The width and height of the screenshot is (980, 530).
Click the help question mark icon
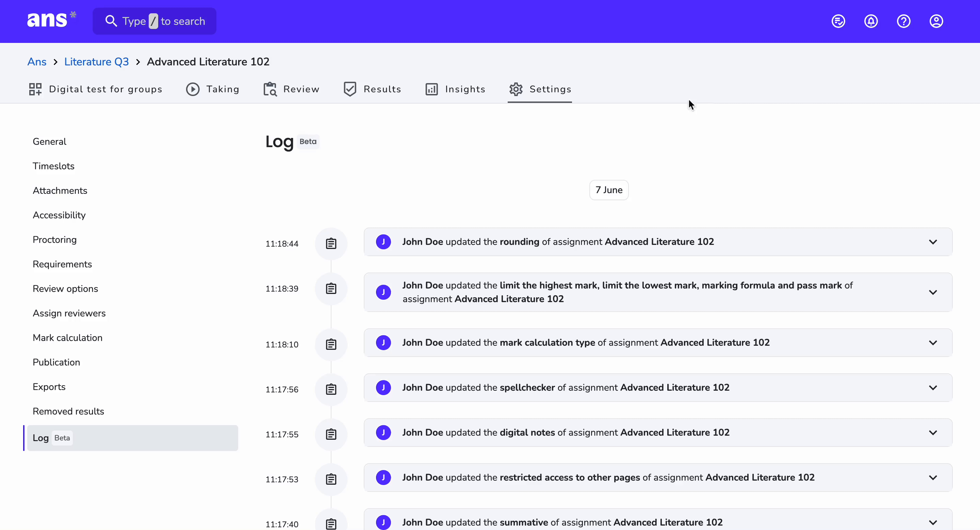(903, 21)
